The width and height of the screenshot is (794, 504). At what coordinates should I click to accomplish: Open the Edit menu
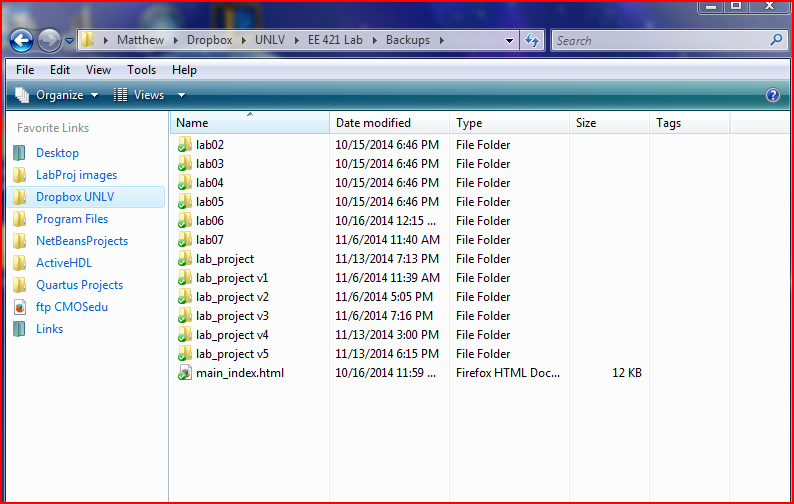60,70
